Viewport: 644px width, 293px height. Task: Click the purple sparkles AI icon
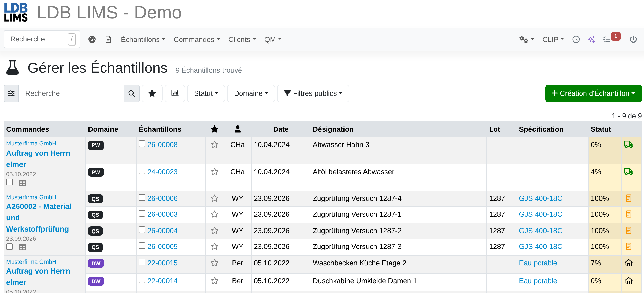(592, 39)
